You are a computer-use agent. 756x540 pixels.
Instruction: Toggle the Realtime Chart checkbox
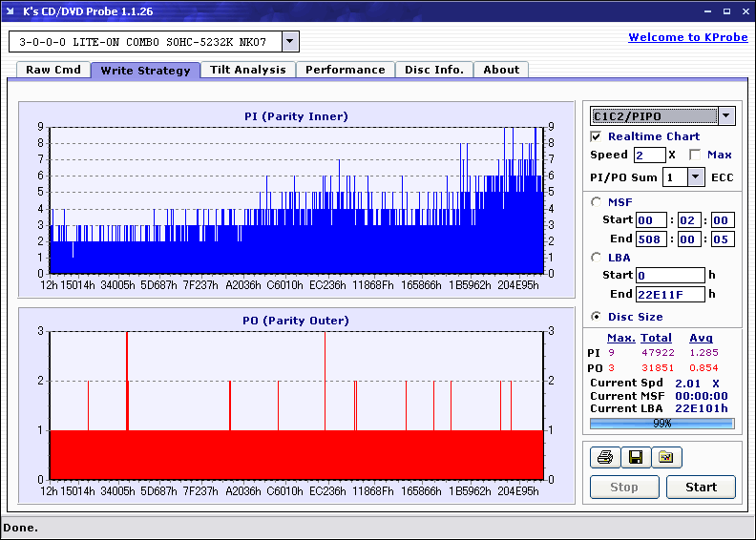pyautogui.click(x=597, y=136)
